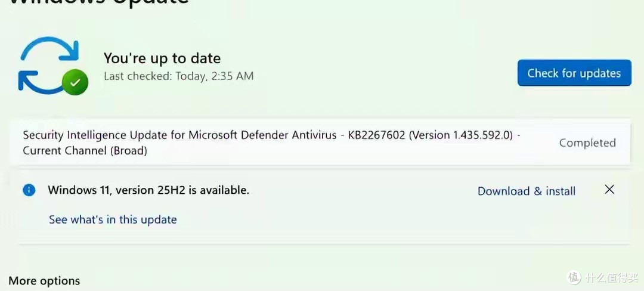This screenshot has height=291, width=644.
Task: Click the 什么值得买 watermark text
Action: 612,277
